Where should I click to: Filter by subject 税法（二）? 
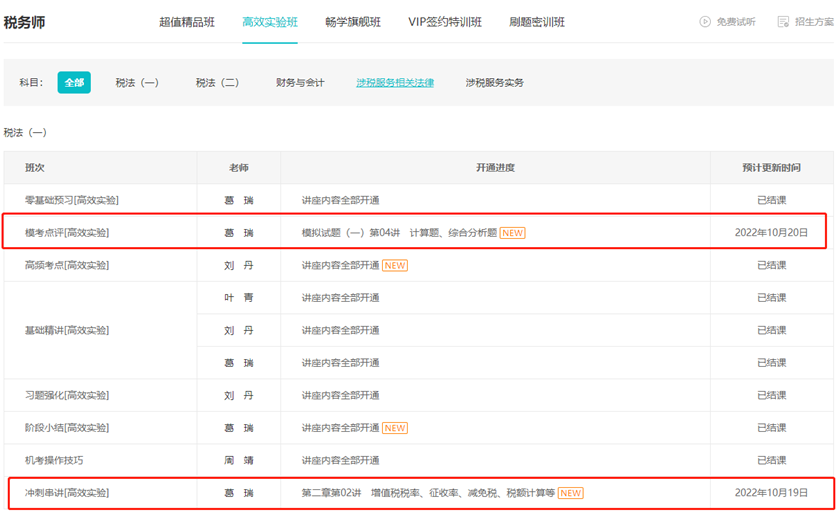click(x=217, y=83)
